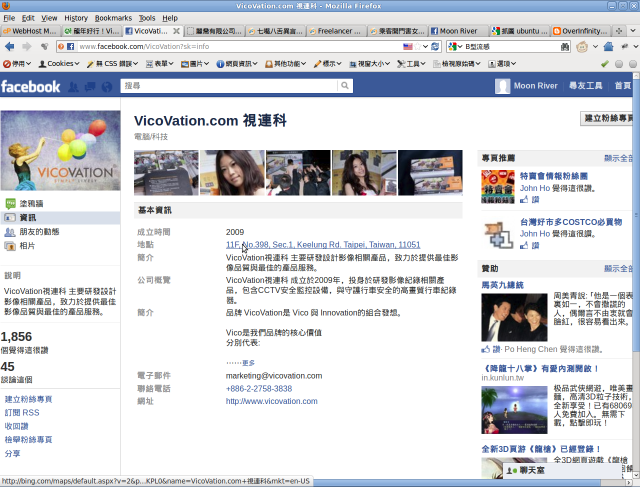640x487 pixels.
Task: Open the 網頁資訊 (Information) dropdown
Action: tap(237, 64)
